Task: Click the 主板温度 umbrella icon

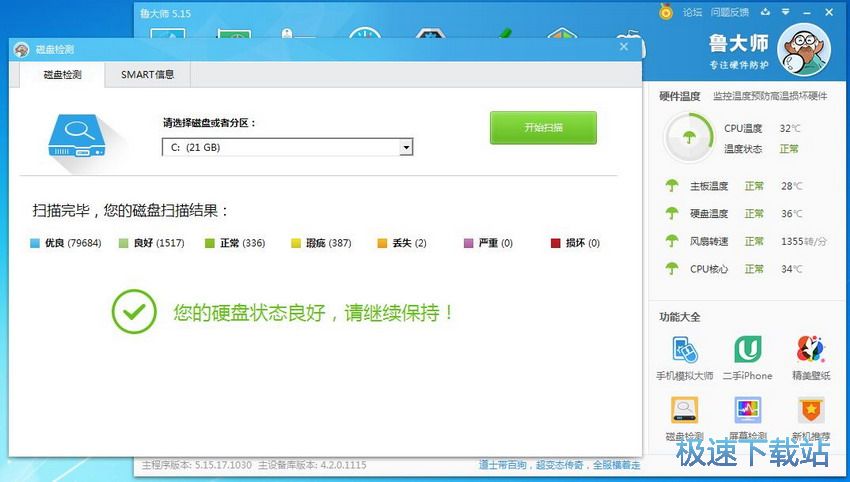Action: [x=672, y=186]
